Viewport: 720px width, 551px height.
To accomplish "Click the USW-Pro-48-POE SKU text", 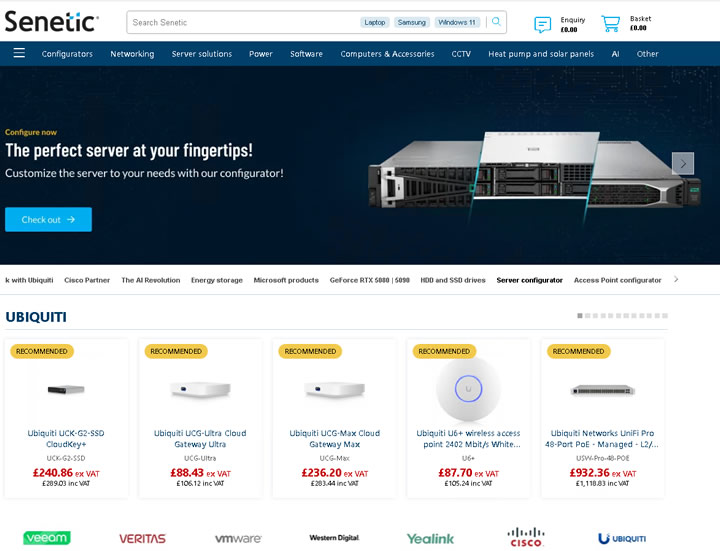I will [602, 458].
